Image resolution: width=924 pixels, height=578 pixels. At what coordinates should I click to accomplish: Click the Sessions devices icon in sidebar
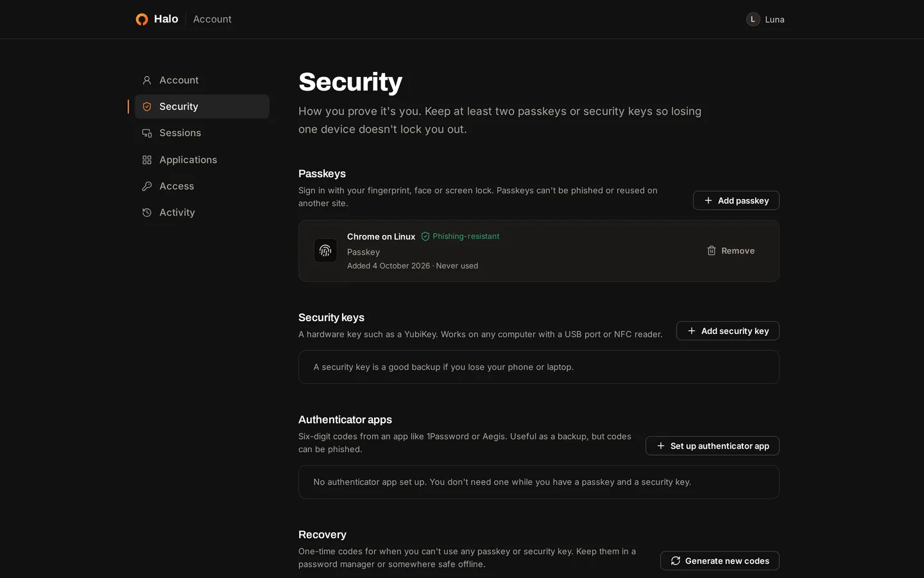click(147, 133)
